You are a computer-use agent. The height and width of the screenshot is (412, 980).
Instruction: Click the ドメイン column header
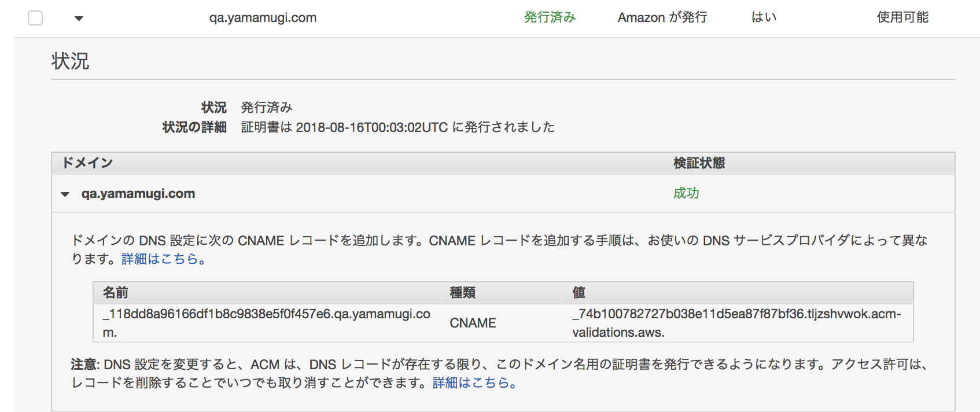(x=87, y=163)
